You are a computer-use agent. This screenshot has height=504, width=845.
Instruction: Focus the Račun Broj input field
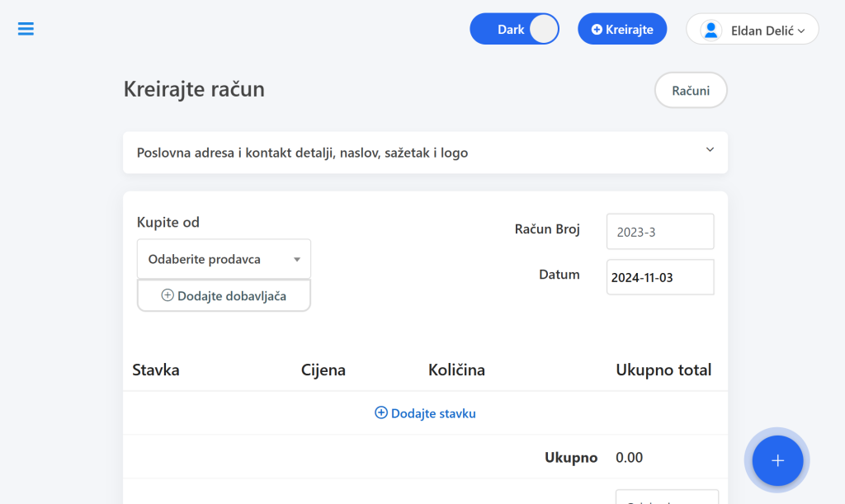[660, 232]
